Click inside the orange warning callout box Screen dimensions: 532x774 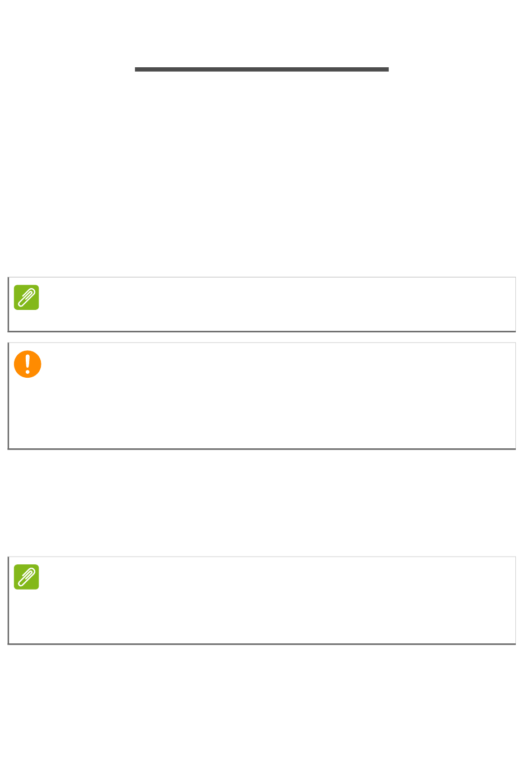(x=262, y=396)
